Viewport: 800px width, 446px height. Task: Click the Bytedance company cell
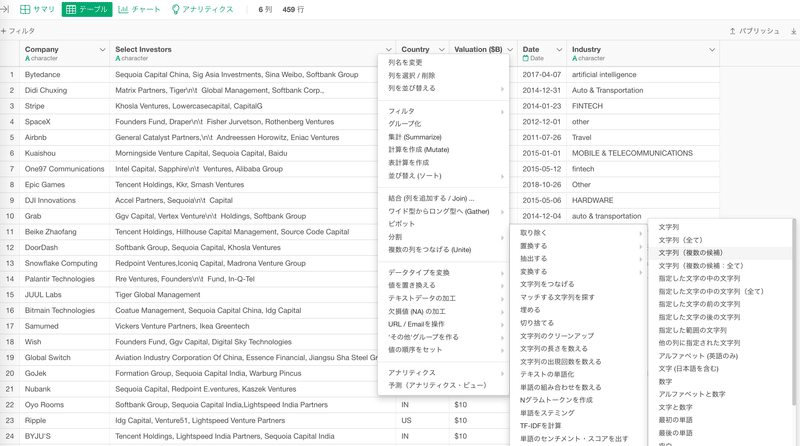[65, 75]
